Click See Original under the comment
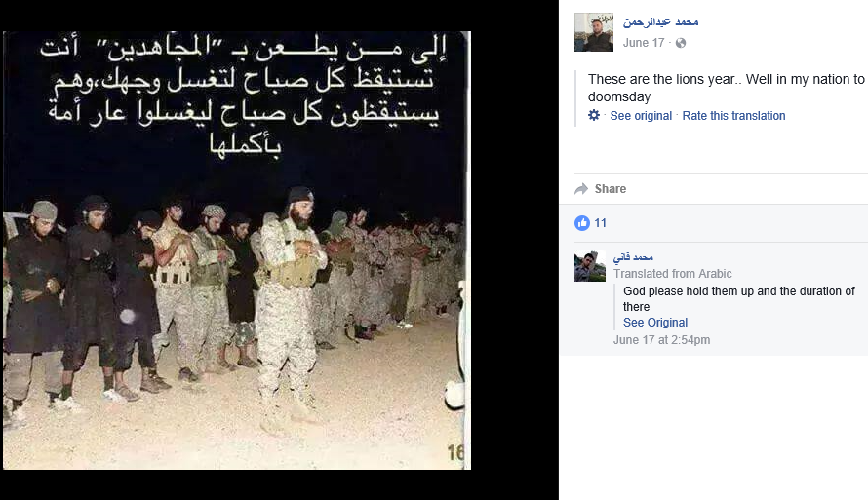Screen dimensions: 868x500 655,323
